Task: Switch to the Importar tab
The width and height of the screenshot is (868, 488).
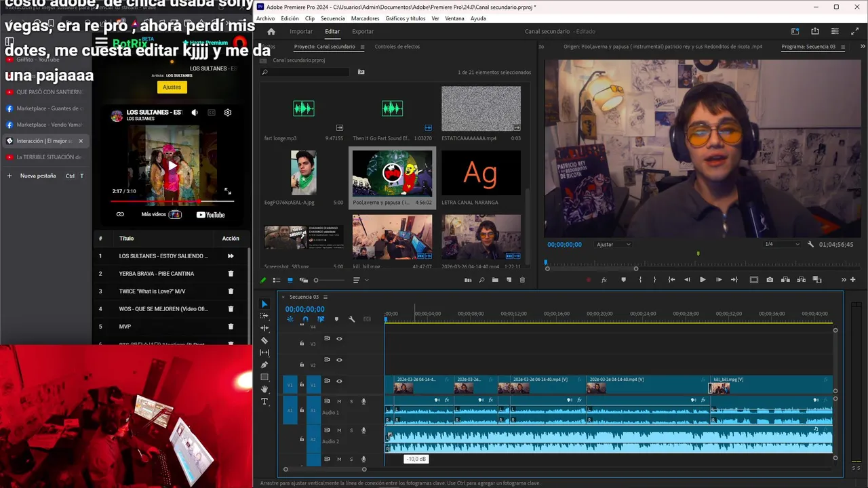Action: (301, 31)
